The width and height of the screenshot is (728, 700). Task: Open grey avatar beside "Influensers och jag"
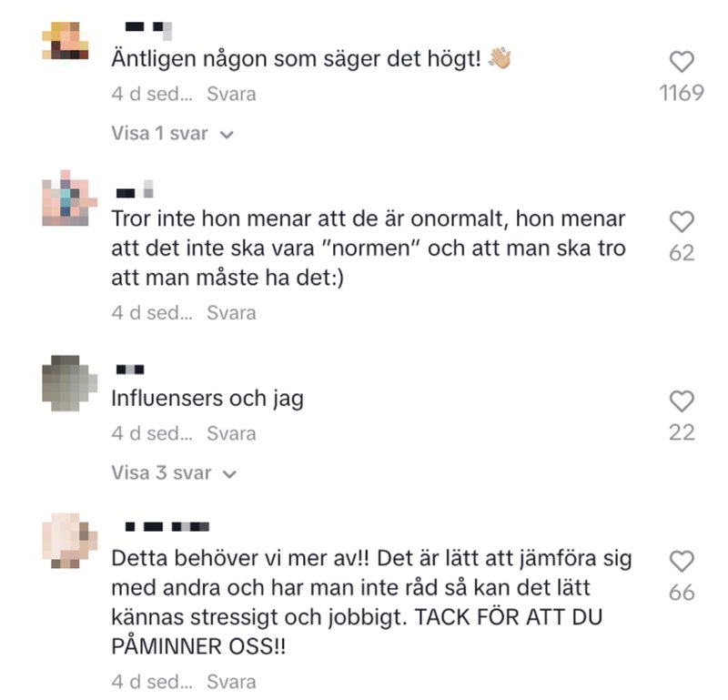pyautogui.click(x=70, y=383)
